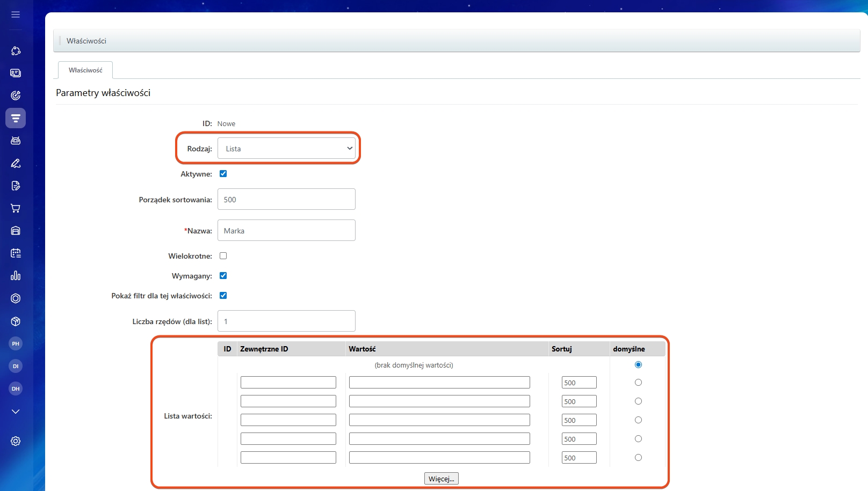Viewport: 868px width, 491px height.
Task: Click the target goal sidebar icon
Action: pos(16,96)
